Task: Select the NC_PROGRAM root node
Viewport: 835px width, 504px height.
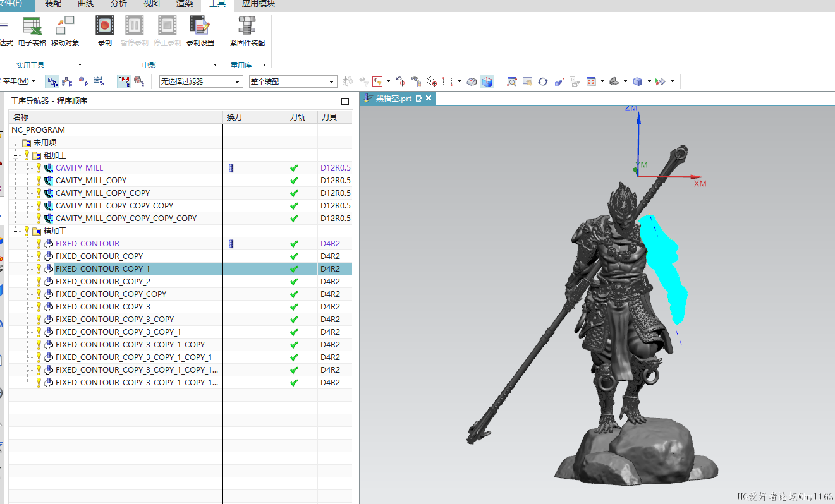Action: point(38,130)
